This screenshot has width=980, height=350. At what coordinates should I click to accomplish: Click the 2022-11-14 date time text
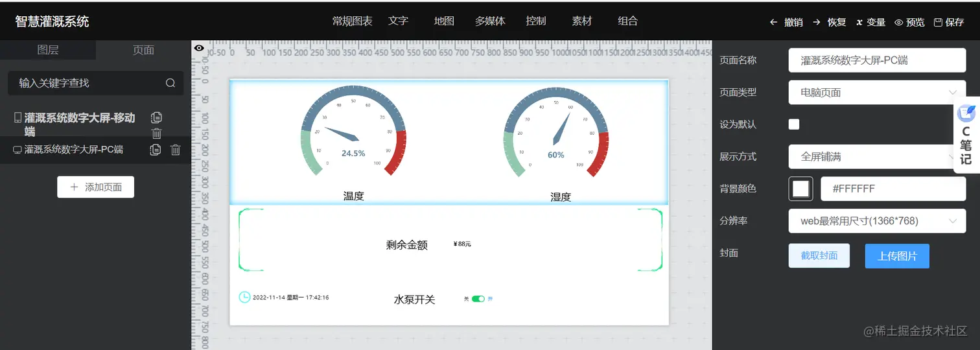coord(290,297)
